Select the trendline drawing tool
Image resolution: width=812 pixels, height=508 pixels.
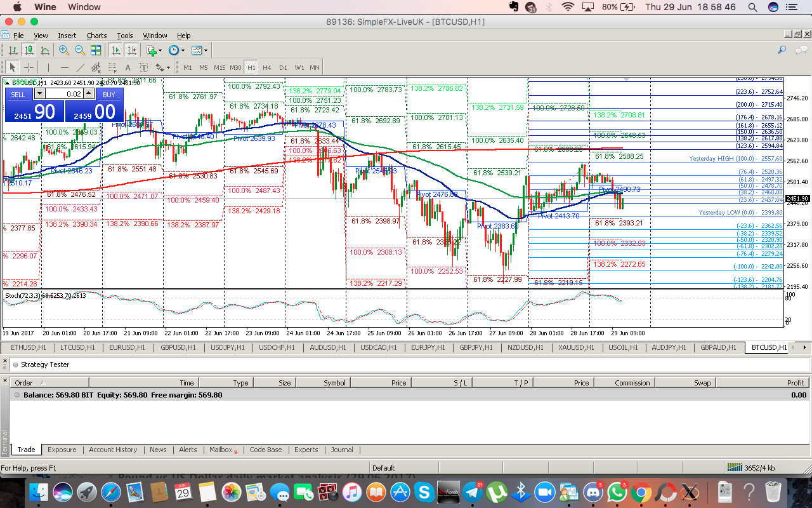point(81,67)
